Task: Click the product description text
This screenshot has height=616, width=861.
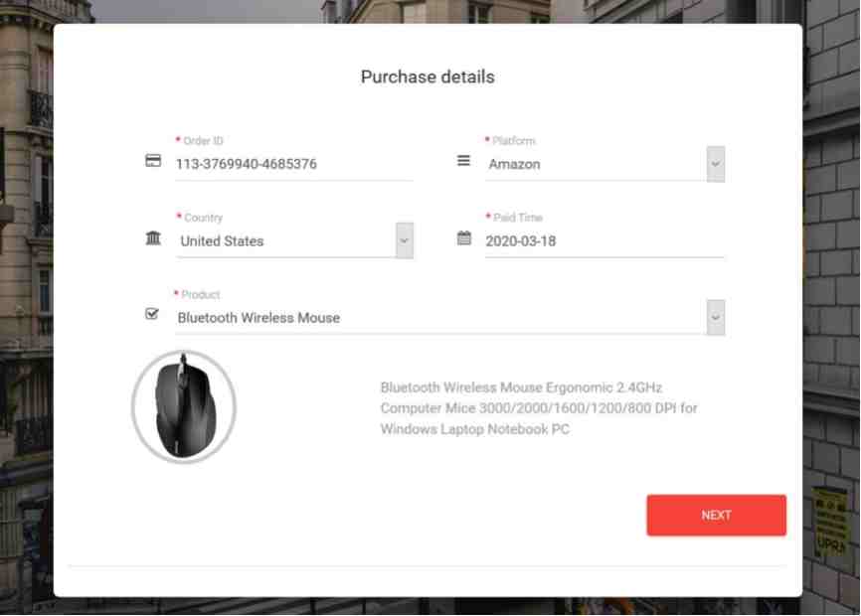Action: [539, 408]
